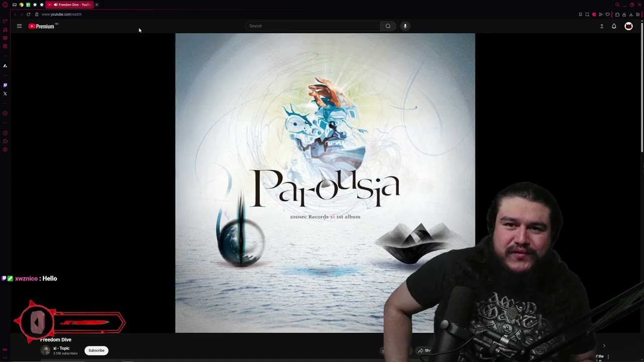Open sidebar settings gear

coord(5,149)
